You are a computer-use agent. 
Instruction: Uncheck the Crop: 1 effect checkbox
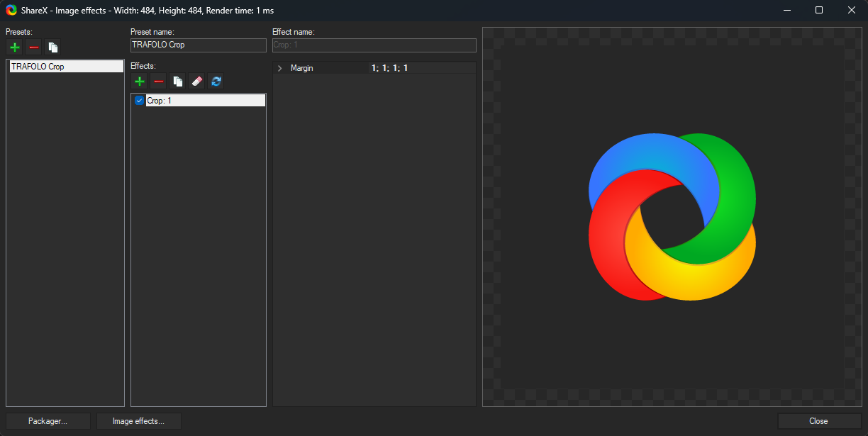click(x=139, y=101)
